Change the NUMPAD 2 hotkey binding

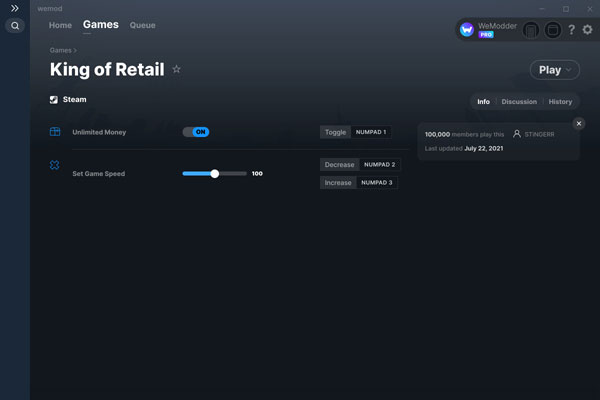coord(380,165)
